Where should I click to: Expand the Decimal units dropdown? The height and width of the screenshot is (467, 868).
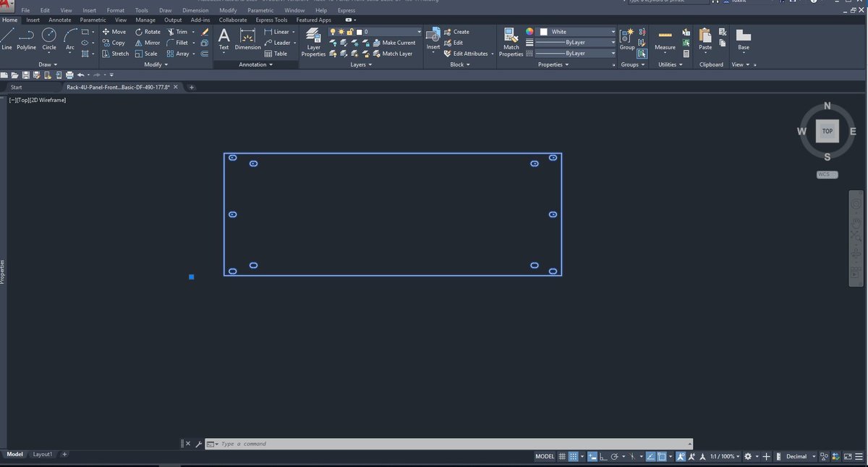click(801, 457)
